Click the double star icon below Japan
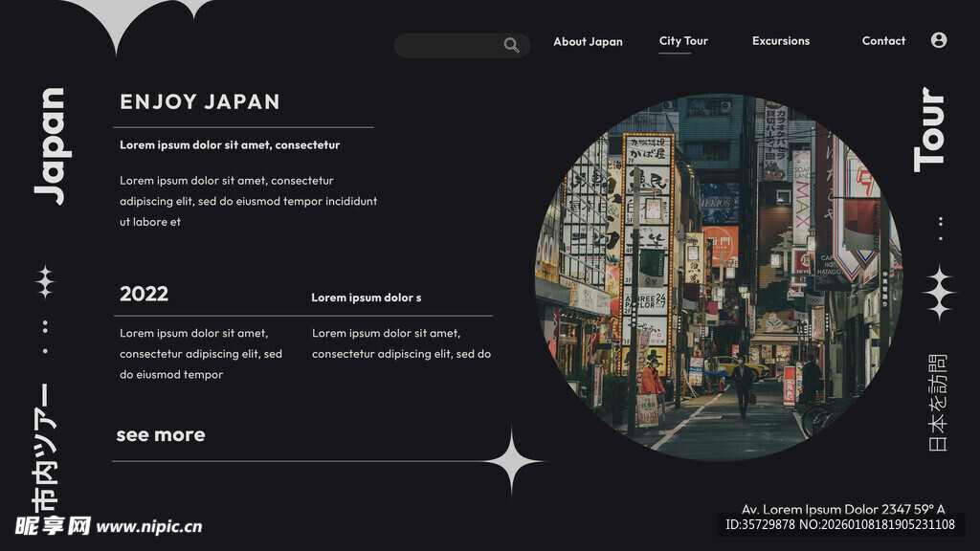The image size is (980, 551). point(45,282)
